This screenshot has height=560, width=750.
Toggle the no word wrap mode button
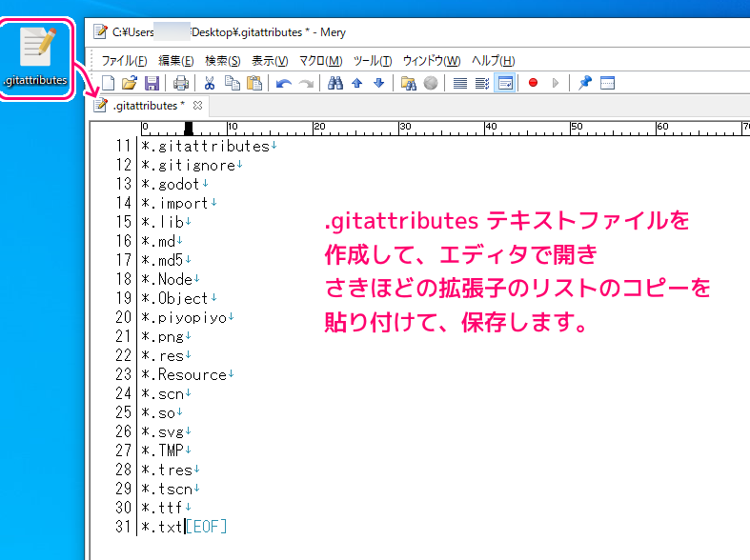tap(460, 83)
